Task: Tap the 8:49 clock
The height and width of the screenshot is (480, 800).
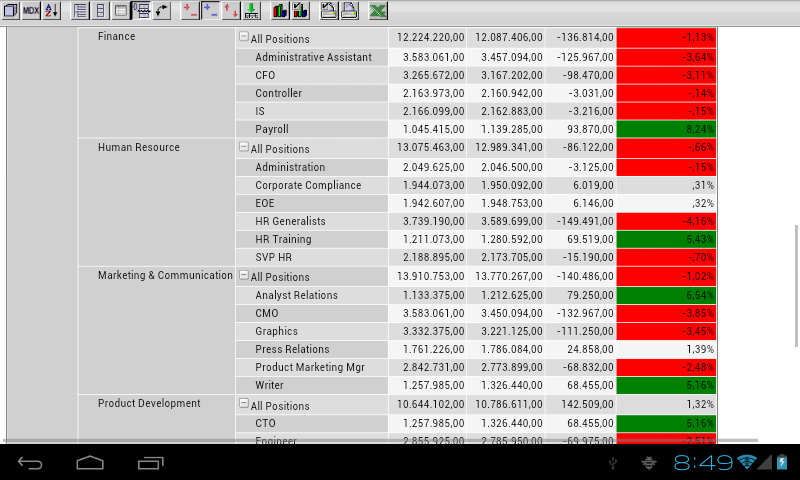Action: pyautogui.click(x=703, y=463)
